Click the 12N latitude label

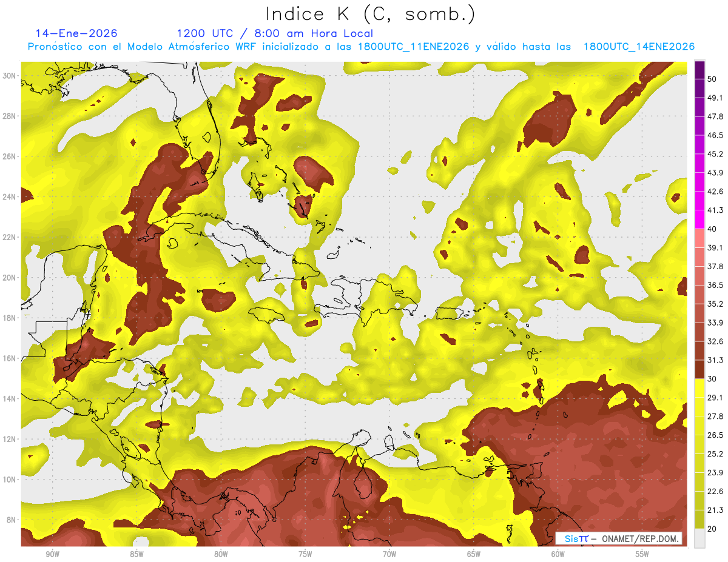(8, 439)
